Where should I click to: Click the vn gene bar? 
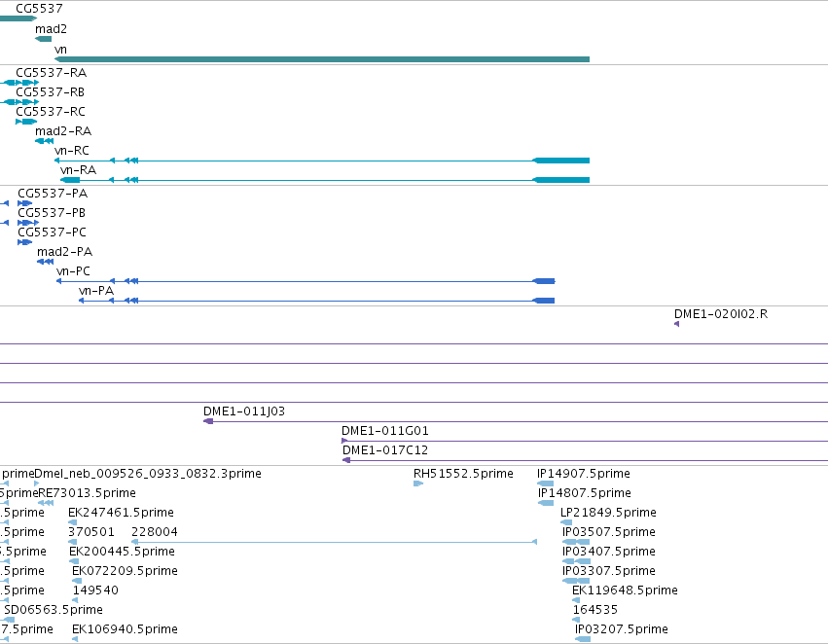click(x=322, y=59)
